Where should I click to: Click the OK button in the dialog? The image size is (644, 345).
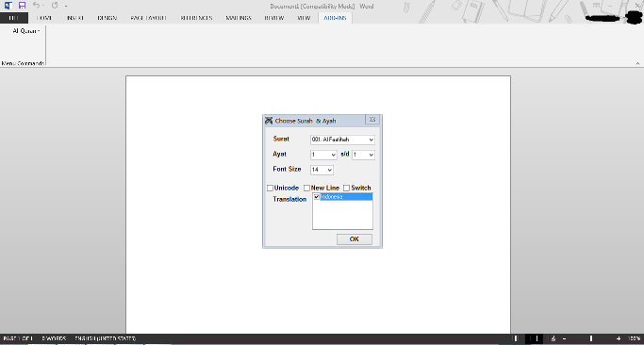tap(354, 239)
